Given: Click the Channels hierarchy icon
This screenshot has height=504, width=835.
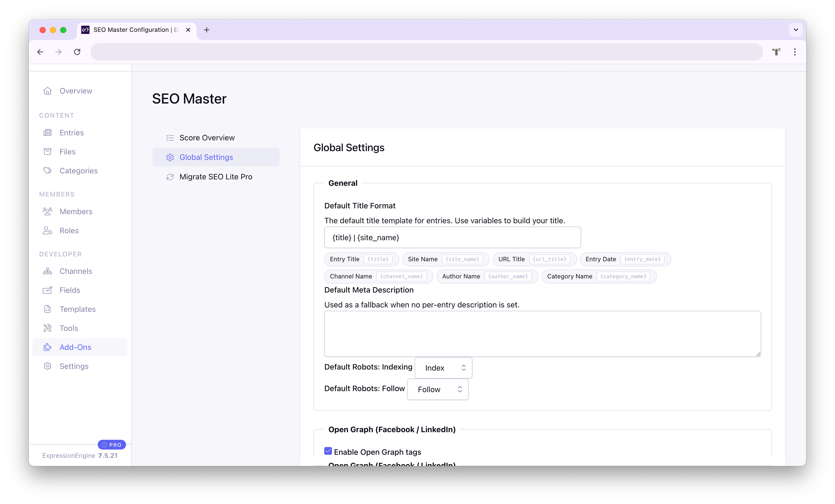Looking at the screenshot, I should point(48,271).
